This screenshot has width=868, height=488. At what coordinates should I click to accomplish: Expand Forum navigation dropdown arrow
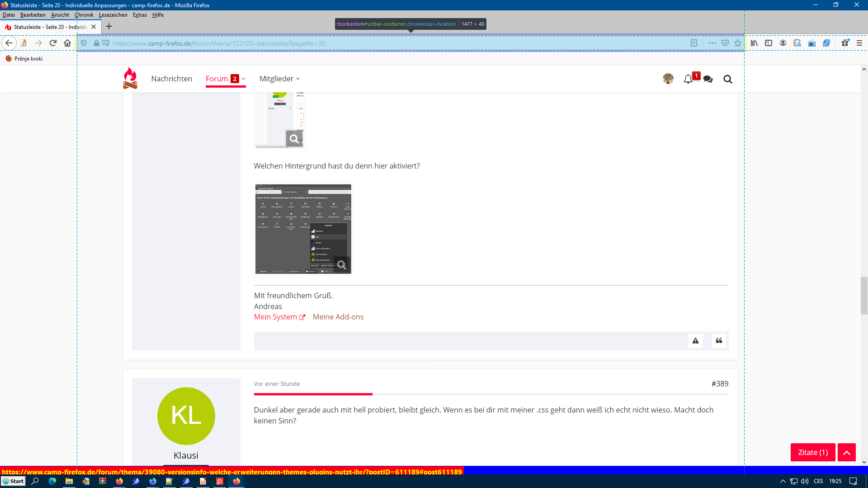tap(244, 79)
